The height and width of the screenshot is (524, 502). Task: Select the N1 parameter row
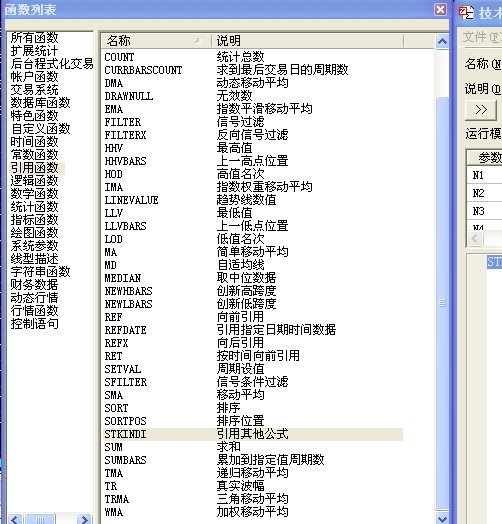click(x=484, y=175)
